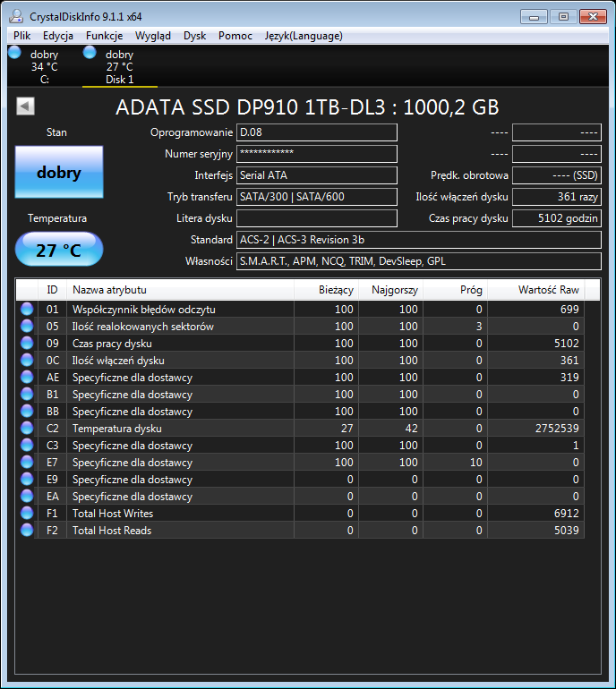Viewport: 616px width, 689px height.
Task: Open the Język(Language) menu
Action: [x=304, y=36]
